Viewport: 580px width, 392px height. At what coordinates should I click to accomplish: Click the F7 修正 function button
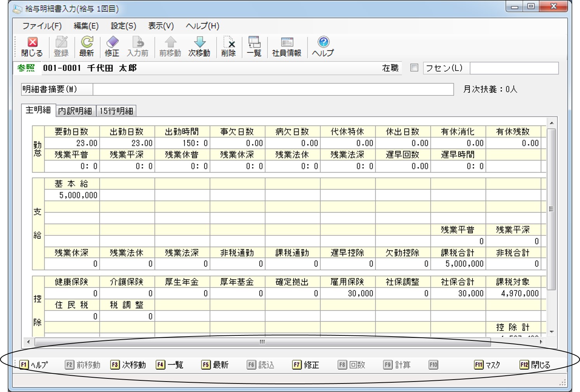[x=306, y=365]
